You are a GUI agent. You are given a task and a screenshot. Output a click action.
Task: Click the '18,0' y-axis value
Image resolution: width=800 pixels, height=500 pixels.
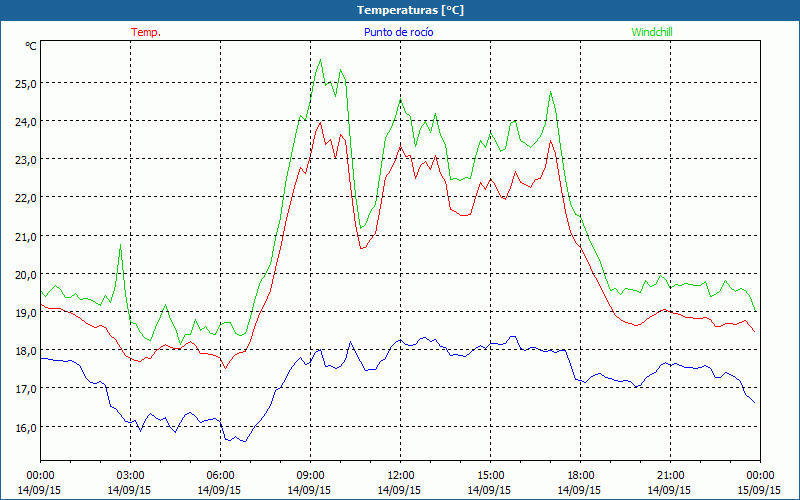coord(26,351)
